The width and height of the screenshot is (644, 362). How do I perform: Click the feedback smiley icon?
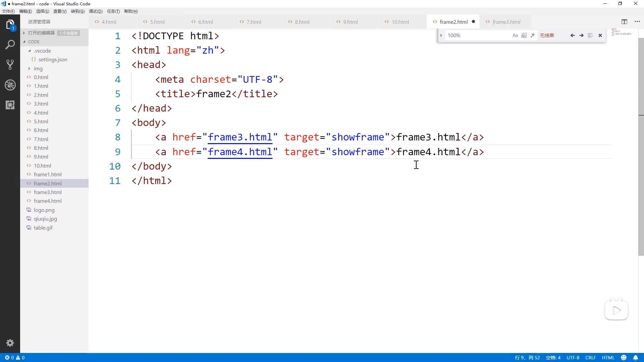tap(624, 358)
